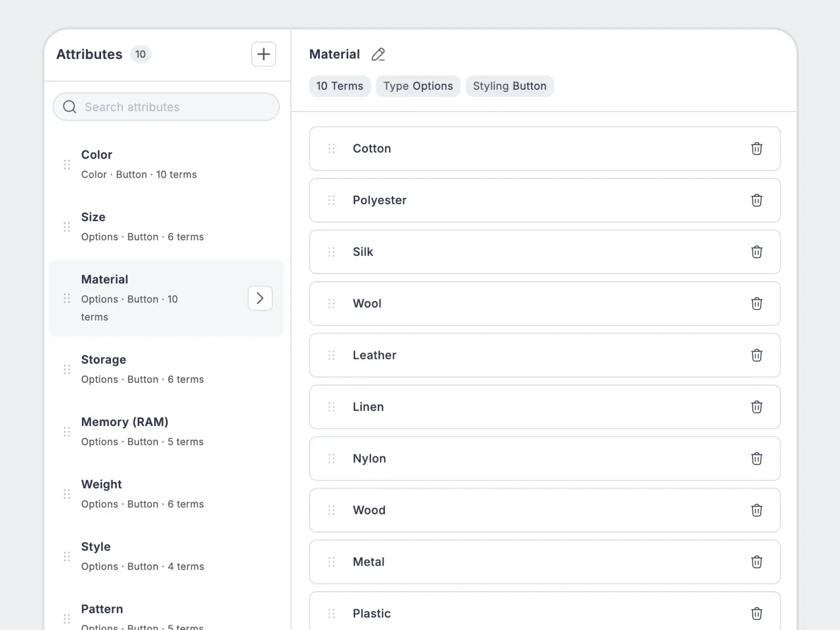Screen dimensions: 840x630
Task: Click the magnifier icon in the search box
Action: pyautogui.click(x=69, y=107)
